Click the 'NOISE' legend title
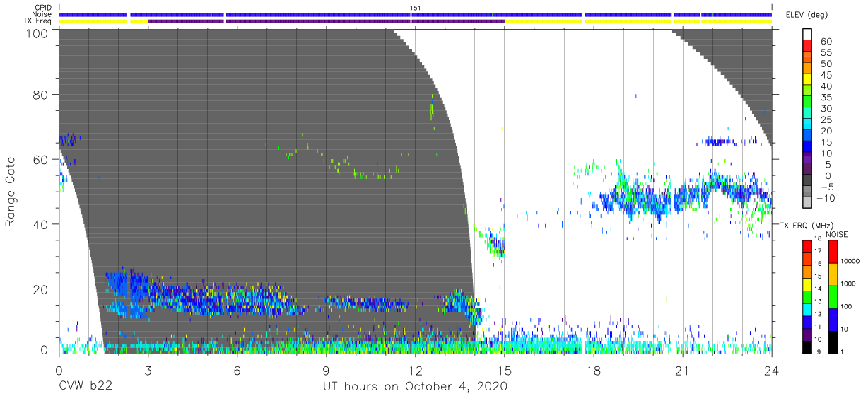 [838, 233]
